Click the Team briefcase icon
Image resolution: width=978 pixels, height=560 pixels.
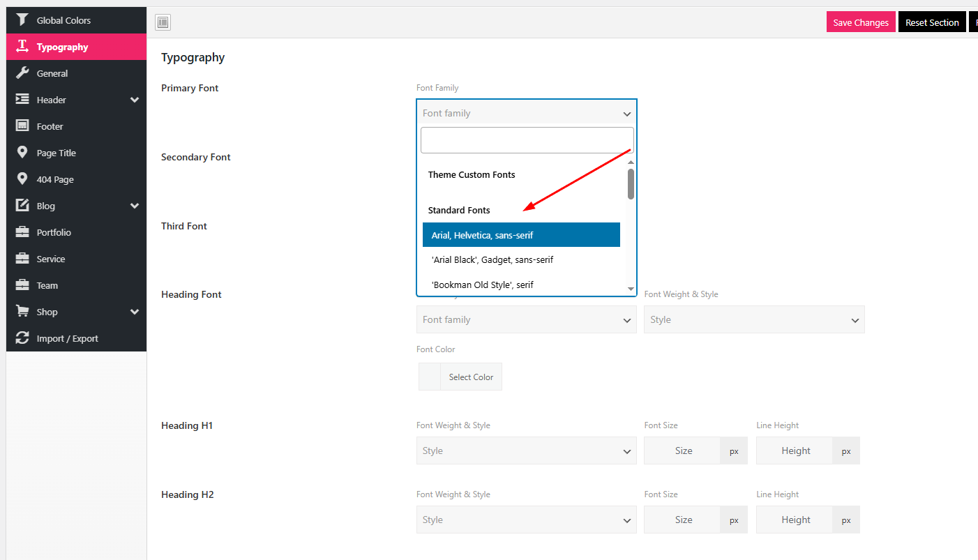point(22,285)
